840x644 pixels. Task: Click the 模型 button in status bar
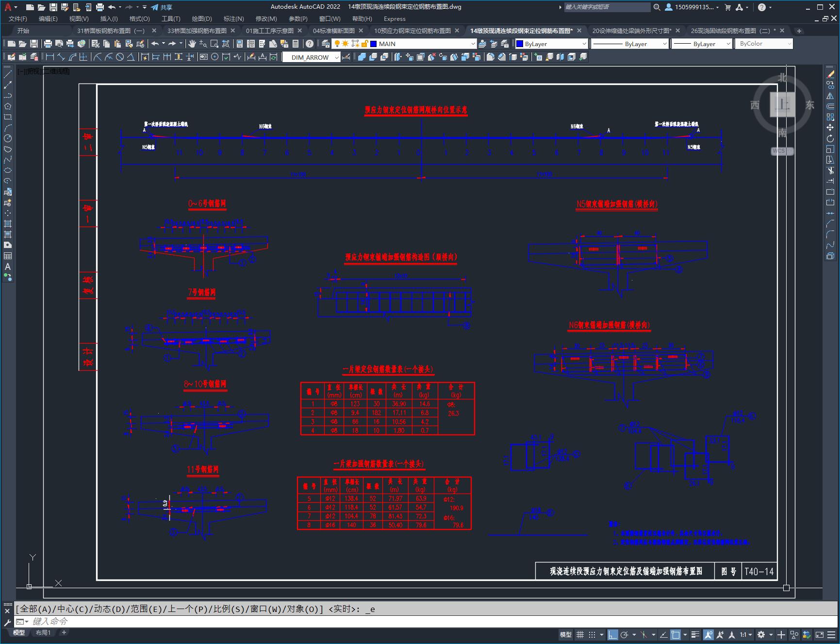pyautogui.click(x=565, y=634)
